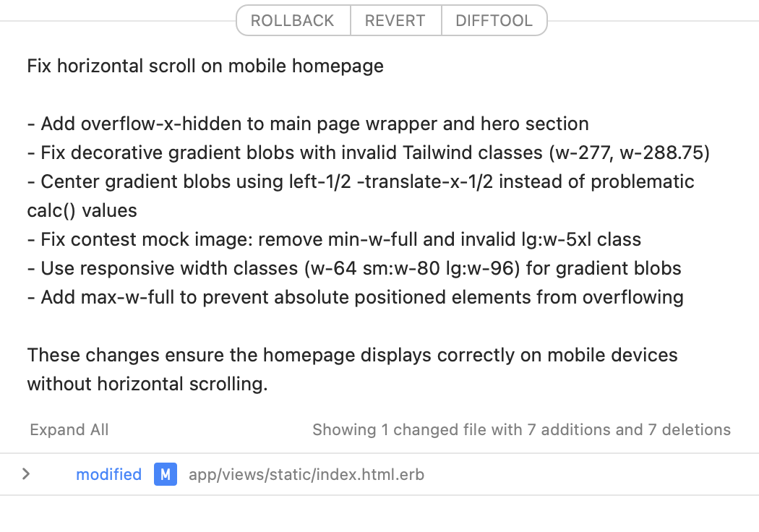
Task: Expand the index.html.erb file diff chevron
Action: click(26, 474)
